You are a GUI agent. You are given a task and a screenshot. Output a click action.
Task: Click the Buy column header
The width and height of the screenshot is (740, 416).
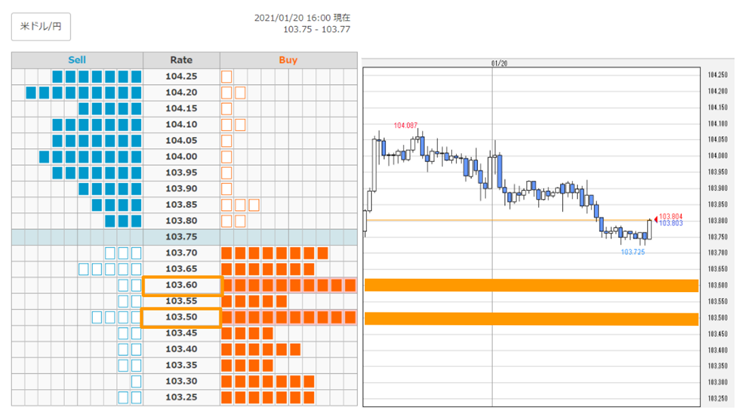pyautogui.click(x=288, y=60)
